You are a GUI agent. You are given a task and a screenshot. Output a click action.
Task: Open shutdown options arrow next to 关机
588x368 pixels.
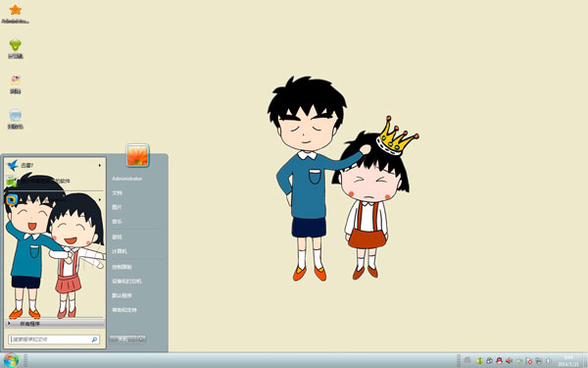click(x=141, y=340)
